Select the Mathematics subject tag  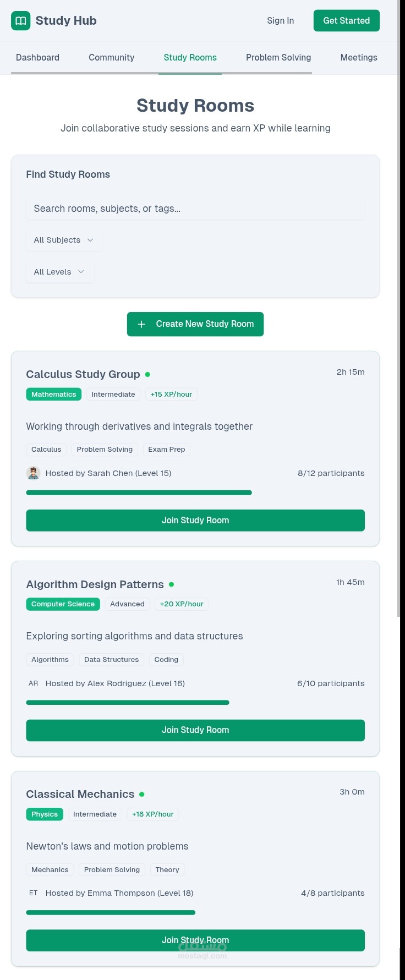pyautogui.click(x=54, y=395)
